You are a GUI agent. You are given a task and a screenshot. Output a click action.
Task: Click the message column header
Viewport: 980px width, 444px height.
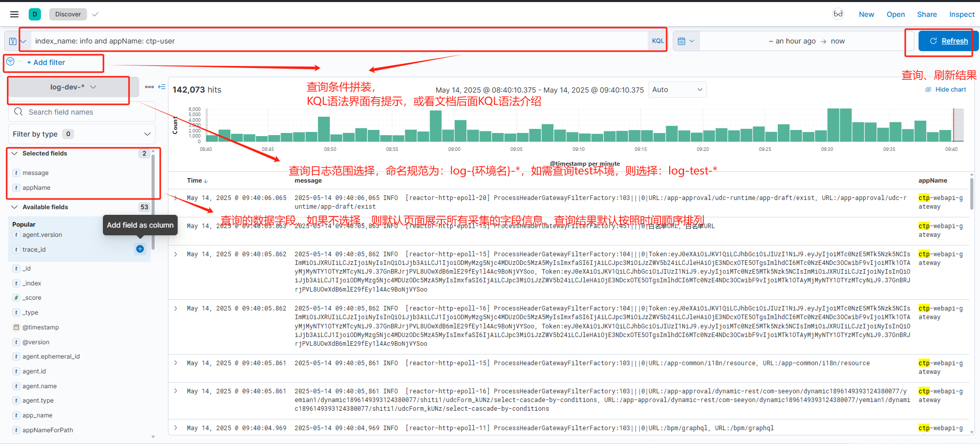(x=308, y=181)
